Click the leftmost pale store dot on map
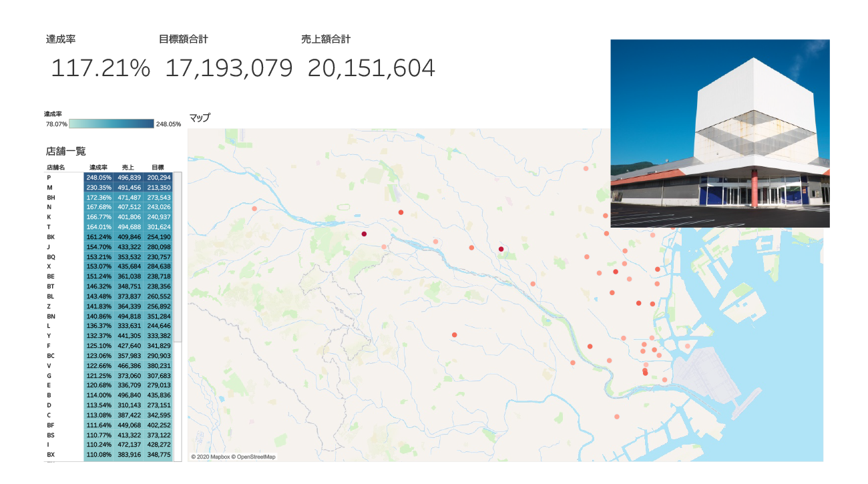This screenshot has width=868, height=484. [254, 209]
